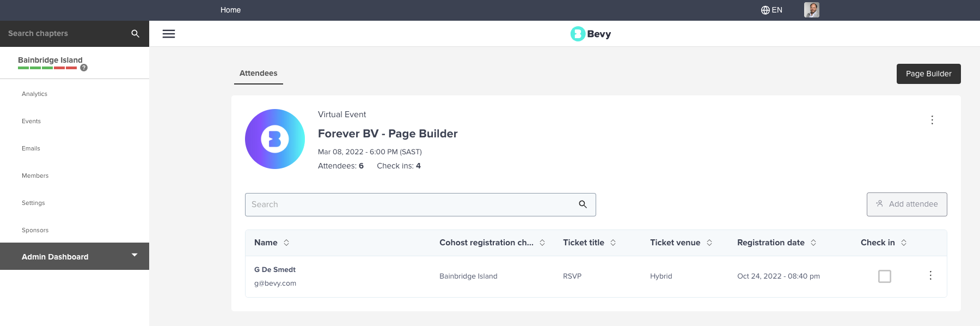Sort by Ticket title column
Screen dimensions: 980x326
pyautogui.click(x=613, y=243)
